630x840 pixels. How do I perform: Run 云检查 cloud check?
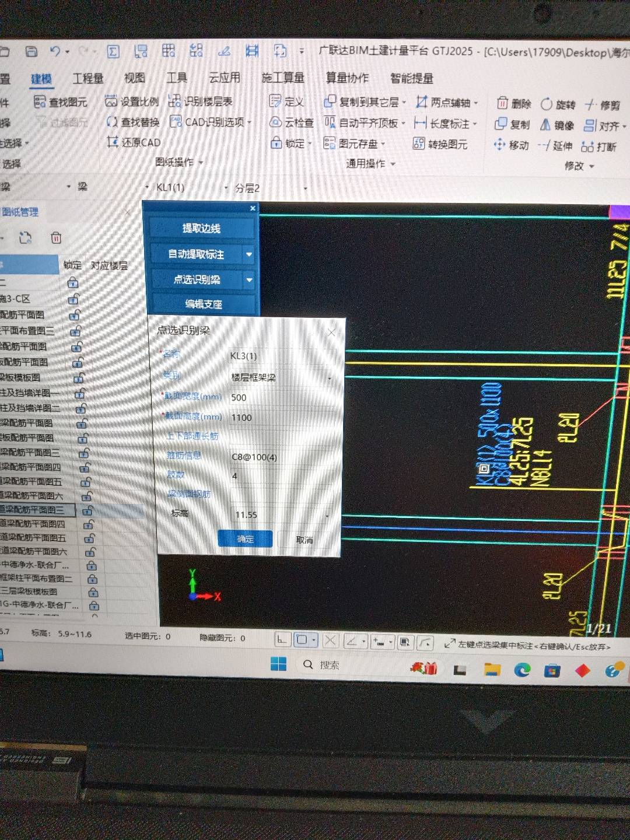(x=292, y=123)
